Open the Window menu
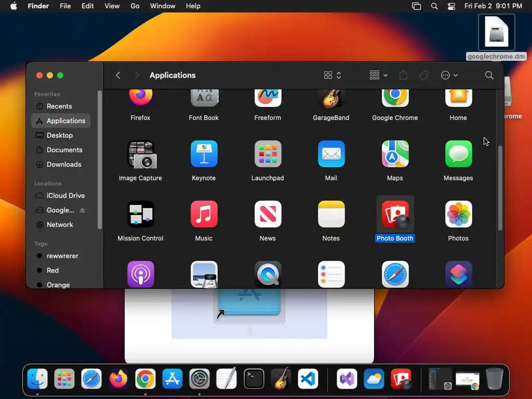This screenshot has height=399, width=532. pos(163,6)
